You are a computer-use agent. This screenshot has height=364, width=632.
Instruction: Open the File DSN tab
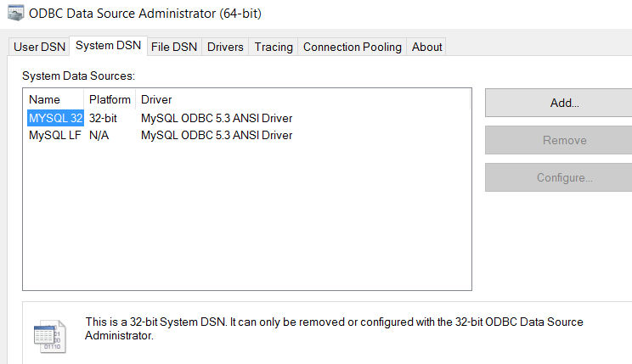[174, 47]
